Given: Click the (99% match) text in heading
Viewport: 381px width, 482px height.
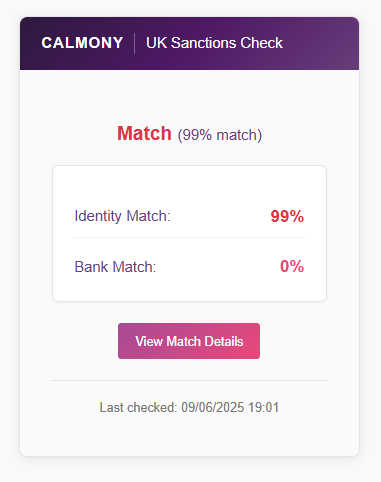Looking at the screenshot, I should (220, 135).
